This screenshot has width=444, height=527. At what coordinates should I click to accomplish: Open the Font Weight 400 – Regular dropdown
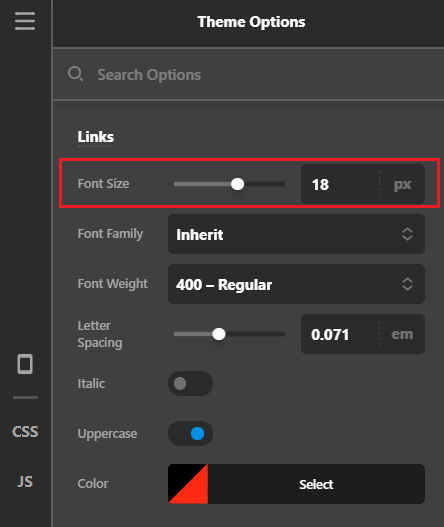point(296,284)
